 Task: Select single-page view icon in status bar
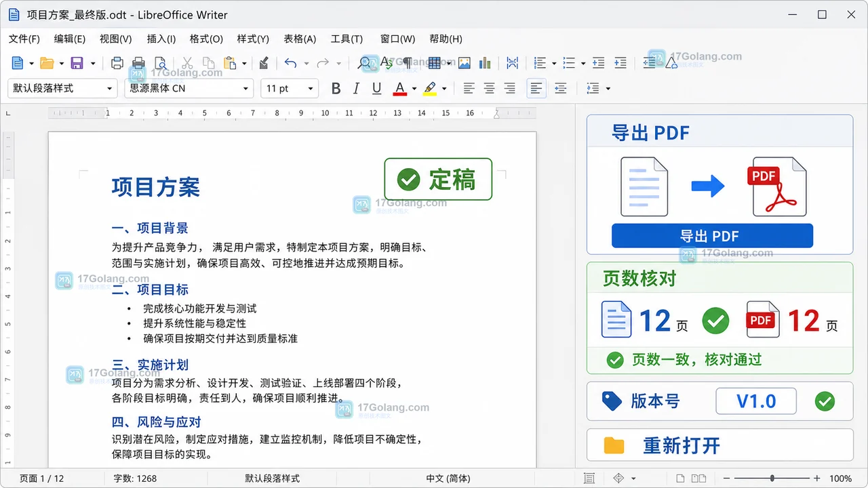click(682, 479)
